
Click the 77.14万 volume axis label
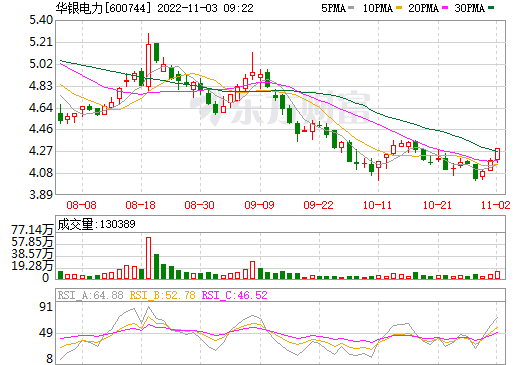coord(32,229)
